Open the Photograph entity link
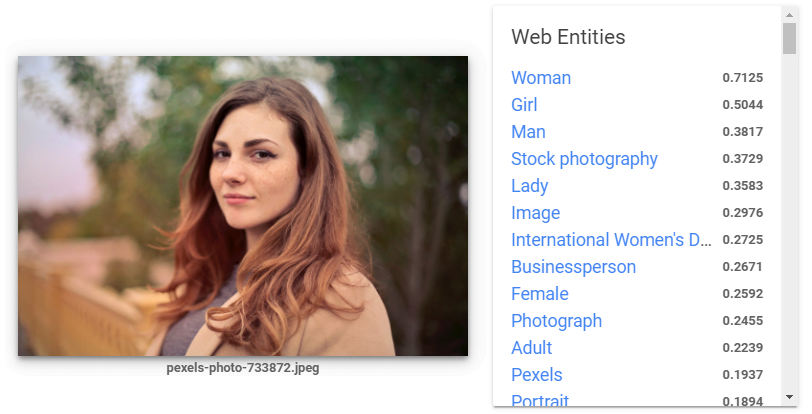This screenshot has height=414, width=812. pyautogui.click(x=556, y=321)
